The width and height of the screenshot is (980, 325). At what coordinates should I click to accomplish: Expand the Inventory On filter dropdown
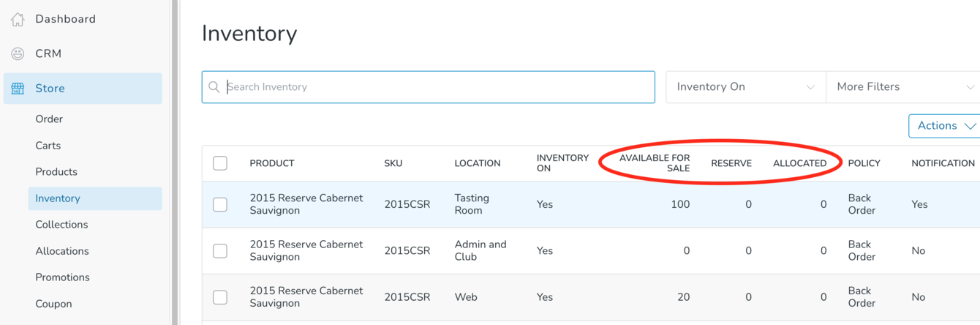click(x=745, y=87)
